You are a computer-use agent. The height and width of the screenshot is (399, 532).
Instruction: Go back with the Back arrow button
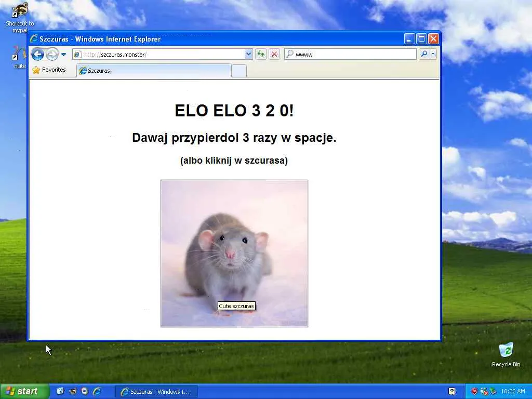37,54
